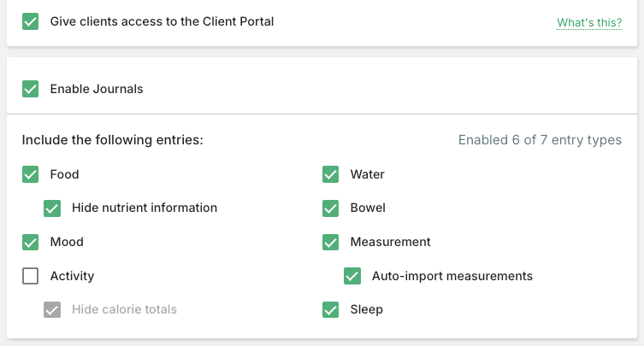
Task: Enable the Activity entry checkbox
Action: (x=31, y=276)
